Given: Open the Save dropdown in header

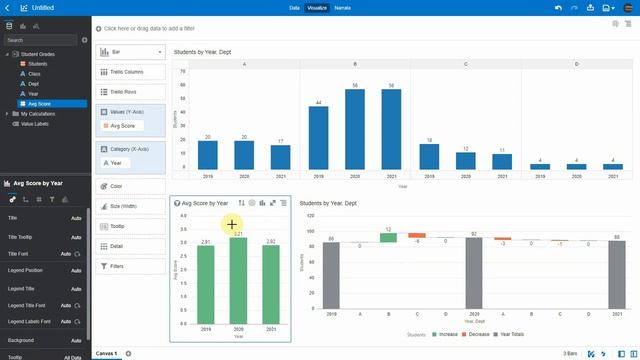Looking at the screenshot, I should [x=608, y=8].
